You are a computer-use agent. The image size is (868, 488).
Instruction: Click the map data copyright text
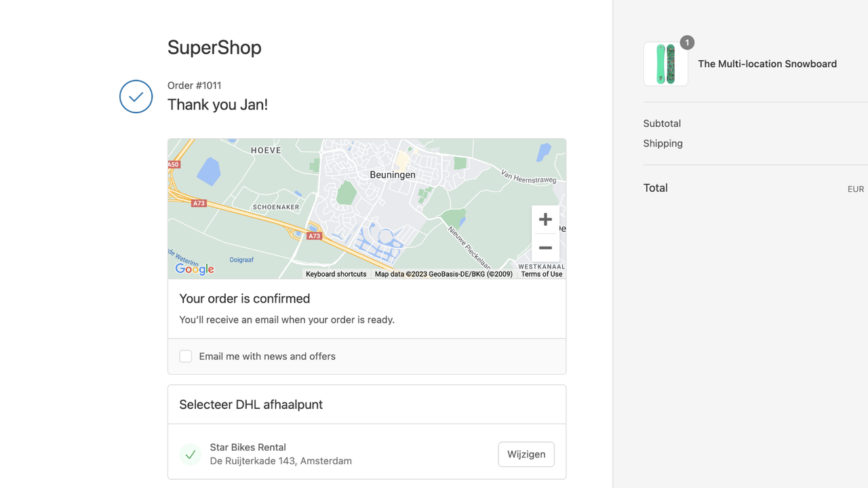pos(443,274)
